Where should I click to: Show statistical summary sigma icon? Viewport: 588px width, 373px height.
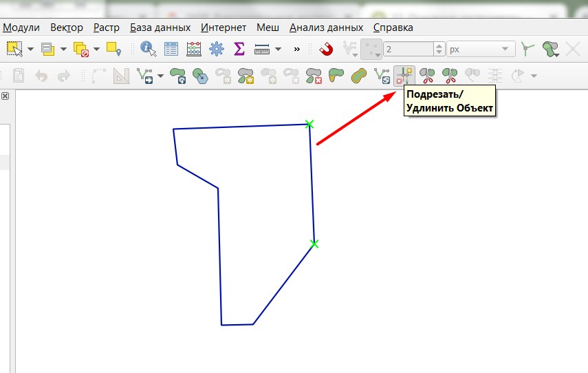click(x=239, y=49)
